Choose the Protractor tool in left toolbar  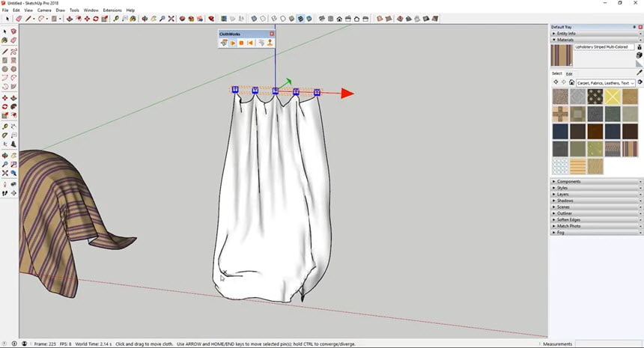click(5, 135)
